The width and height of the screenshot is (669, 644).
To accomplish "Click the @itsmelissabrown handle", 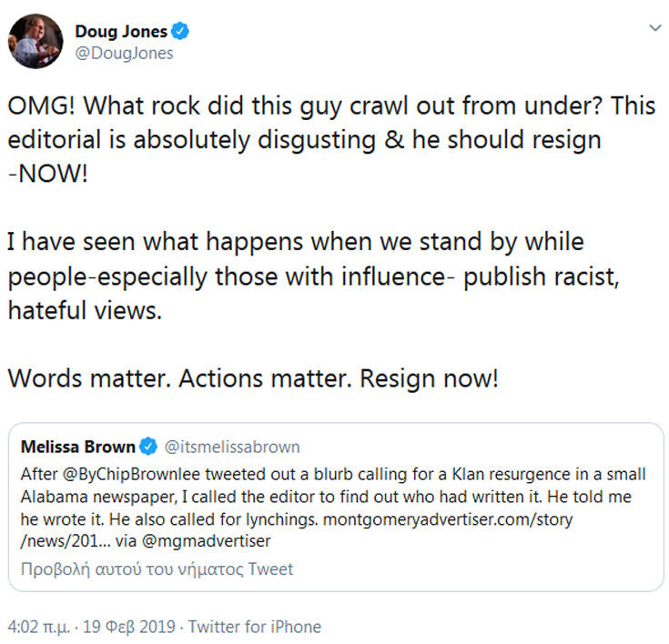I will pos(231,447).
